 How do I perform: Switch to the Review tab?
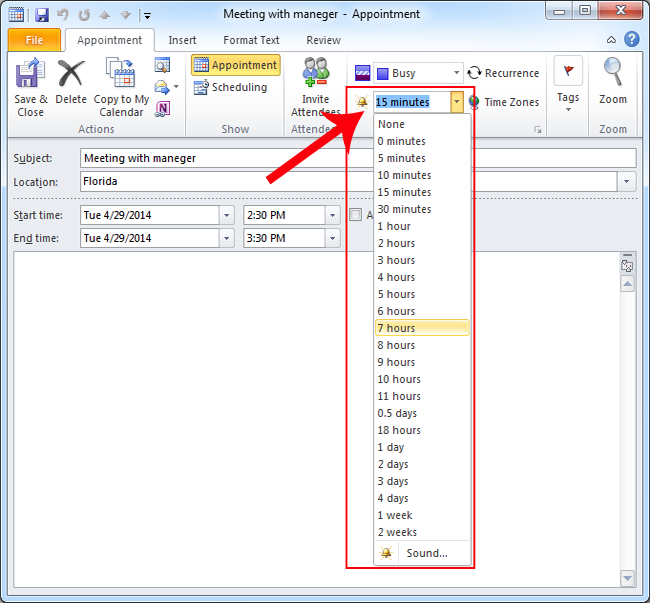tap(323, 40)
